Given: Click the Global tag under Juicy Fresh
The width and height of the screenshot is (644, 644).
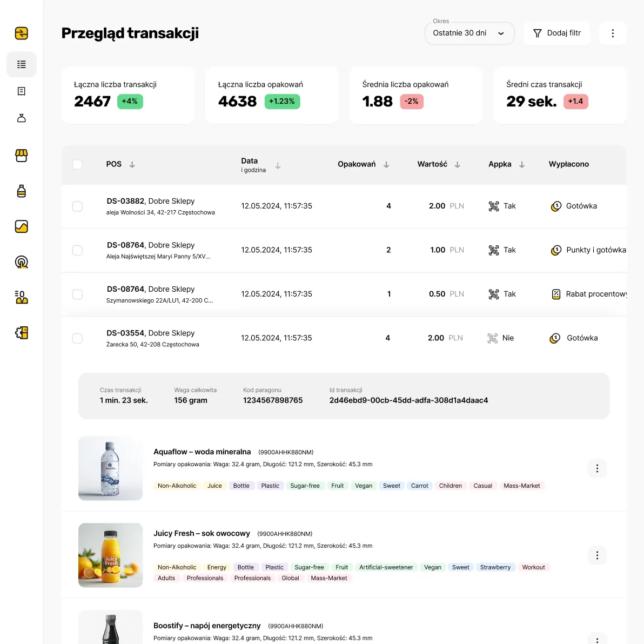Looking at the screenshot, I should (290, 578).
